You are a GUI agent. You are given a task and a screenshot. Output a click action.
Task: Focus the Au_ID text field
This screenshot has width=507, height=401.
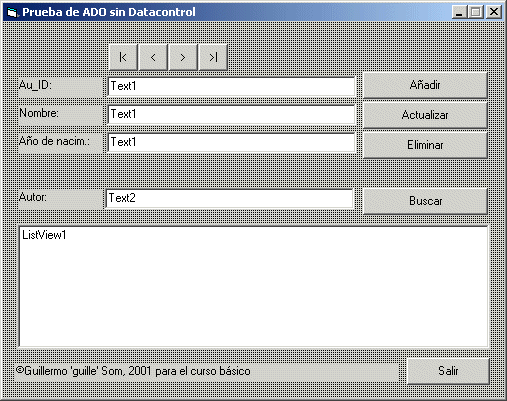coord(232,86)
